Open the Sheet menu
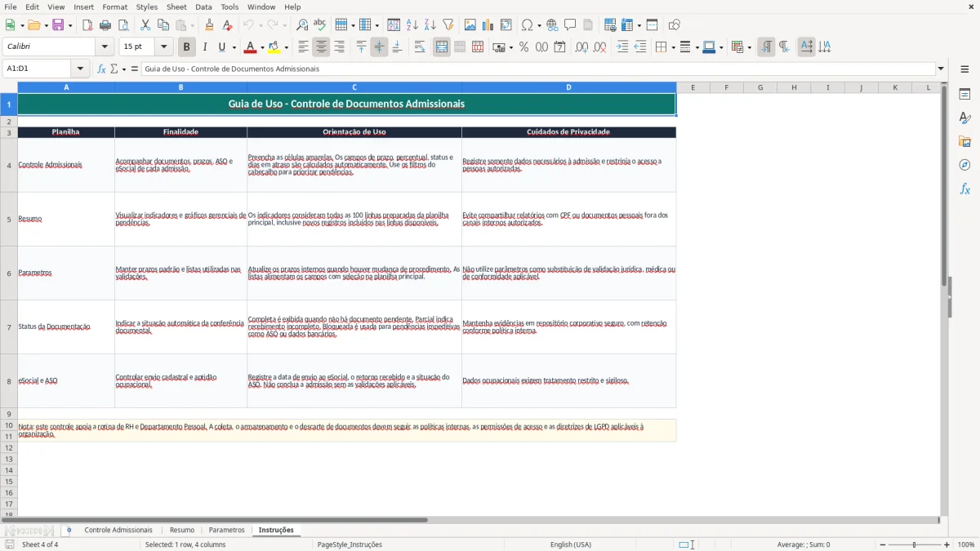Screen dimensions: 980x551 (x=176, y=7)
